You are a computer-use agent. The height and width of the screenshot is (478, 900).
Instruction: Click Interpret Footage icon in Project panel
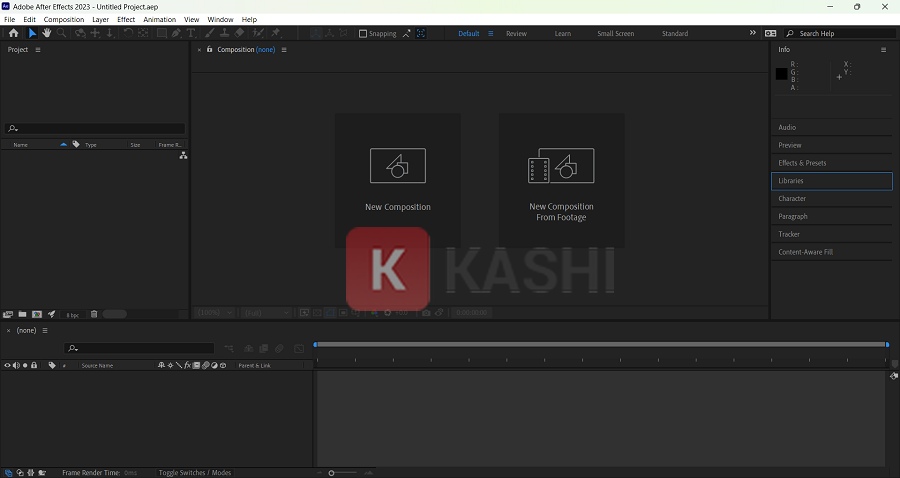[7, 314]
